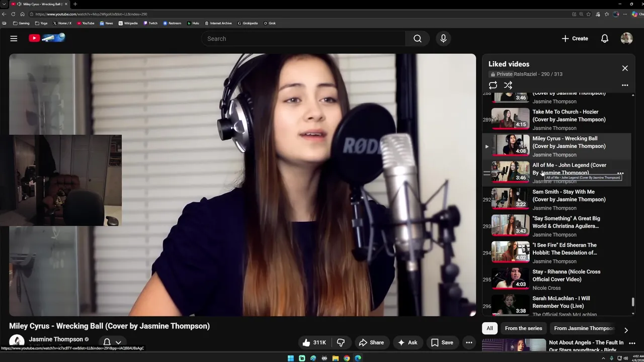Viewport: 644px width, 362px height.
Task: Open more actions beside Save
Action: click(469, 342)
